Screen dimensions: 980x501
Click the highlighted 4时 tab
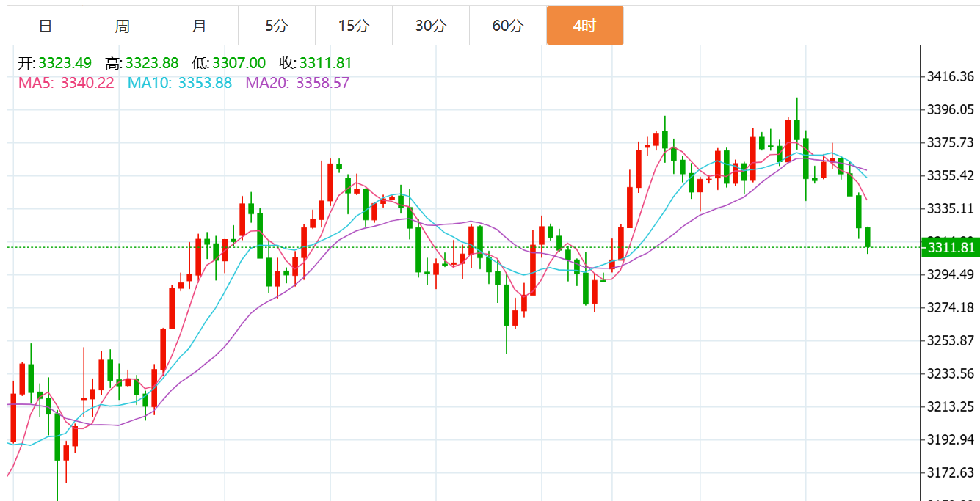(x=585, y=26)
